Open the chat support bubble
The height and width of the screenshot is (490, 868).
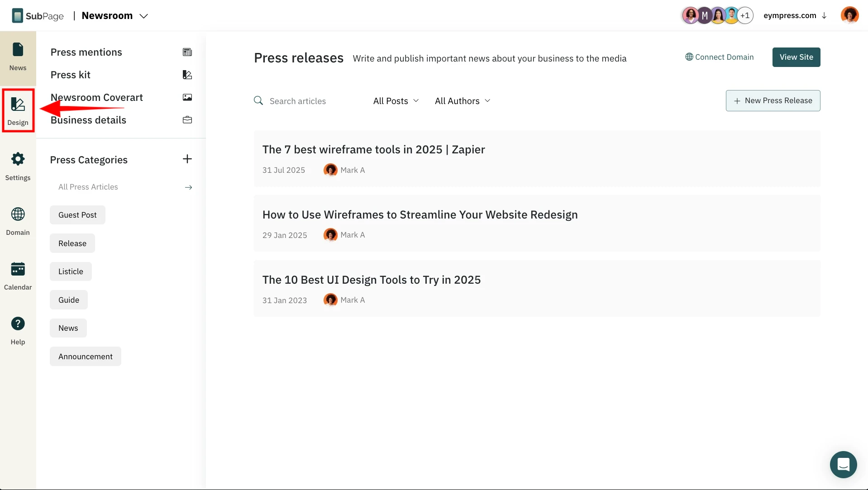[843, 464]
